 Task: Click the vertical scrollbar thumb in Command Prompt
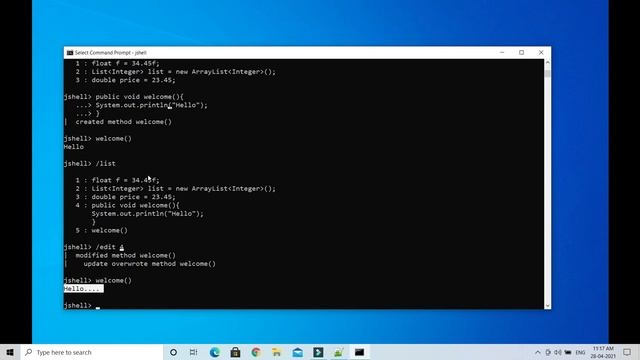pyautogui.click(x=548, y=73)
